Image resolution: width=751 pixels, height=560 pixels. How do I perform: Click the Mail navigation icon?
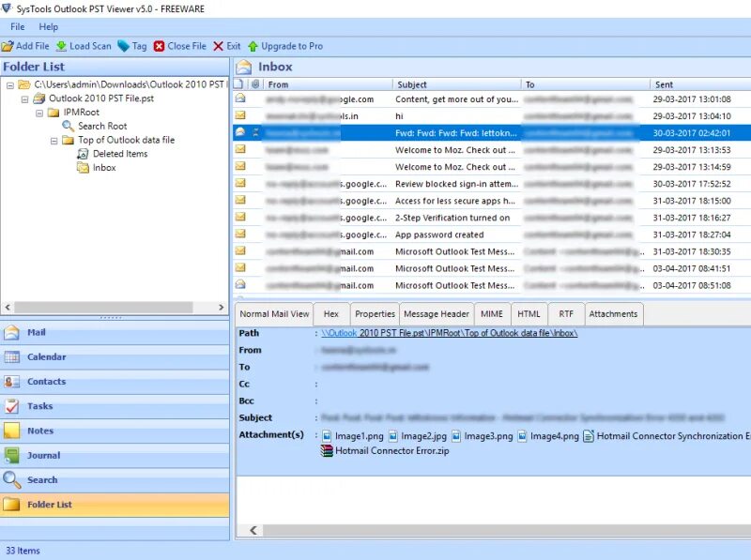pos(11,332)
